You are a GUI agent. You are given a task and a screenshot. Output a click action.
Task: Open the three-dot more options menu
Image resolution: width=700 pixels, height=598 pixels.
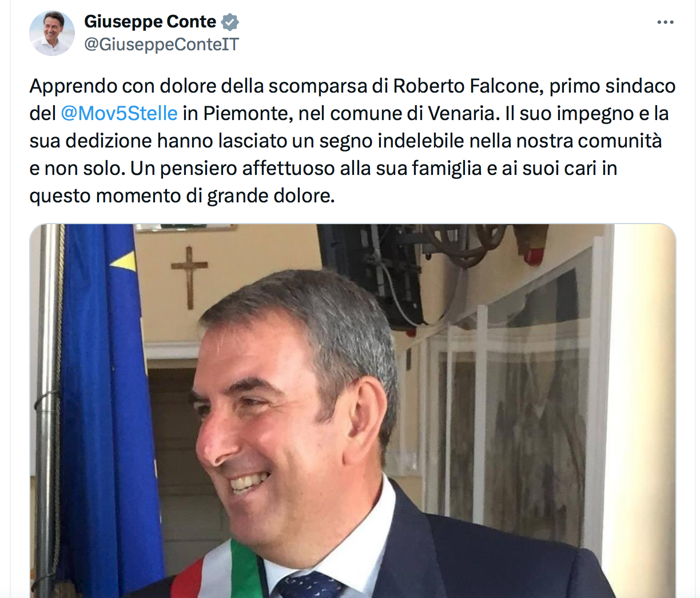pos(665,22)
